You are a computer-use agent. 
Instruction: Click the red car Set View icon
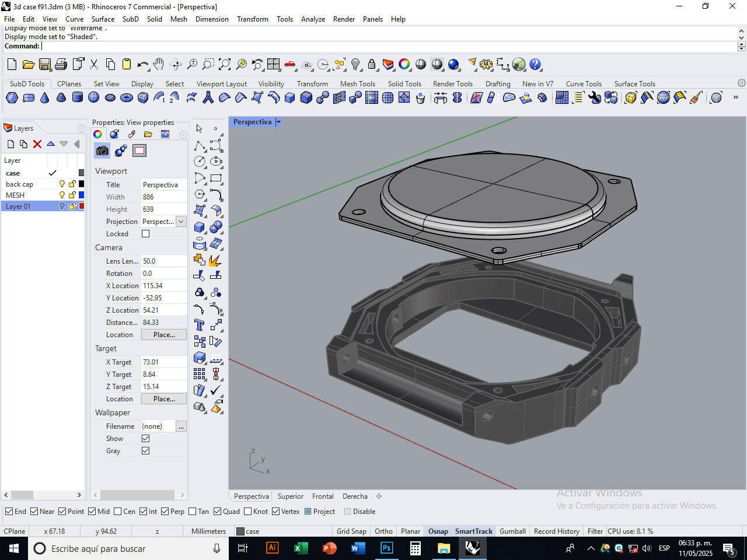[x=290, y=64]
